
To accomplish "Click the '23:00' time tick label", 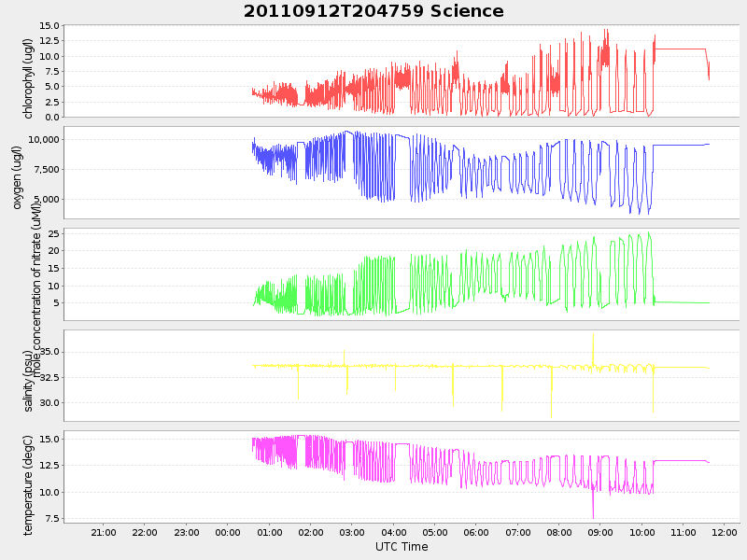I will (x=186, y=532).
